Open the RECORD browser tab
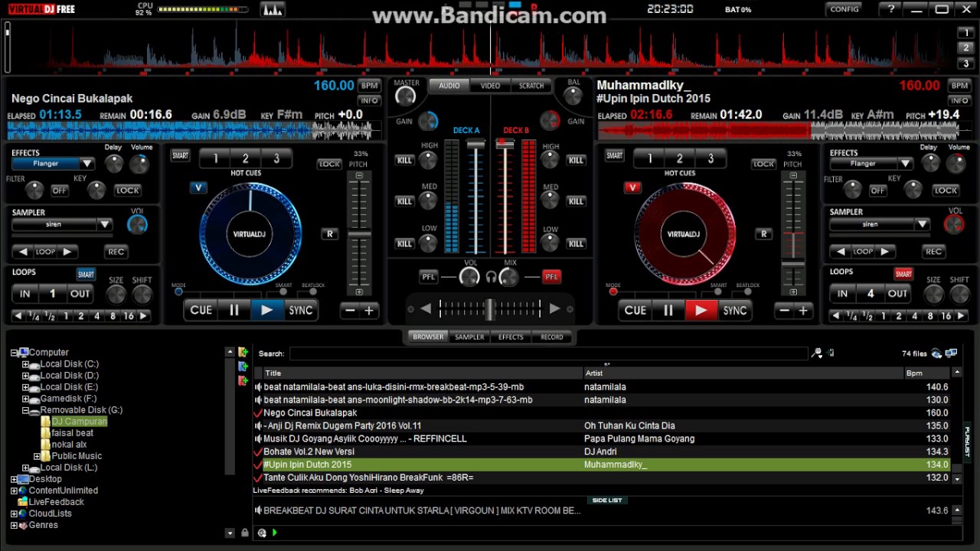The image size is (980, 551). pos(552,337)
